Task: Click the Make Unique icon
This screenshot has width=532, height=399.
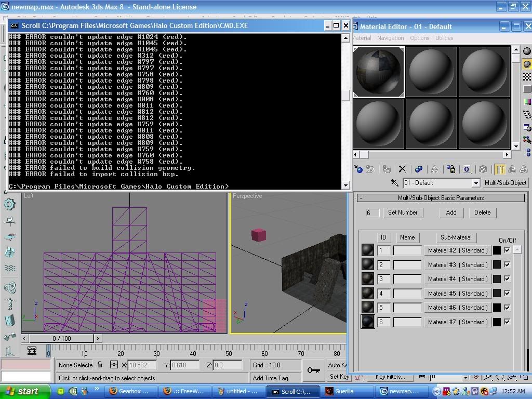Action: click(435, 169)
